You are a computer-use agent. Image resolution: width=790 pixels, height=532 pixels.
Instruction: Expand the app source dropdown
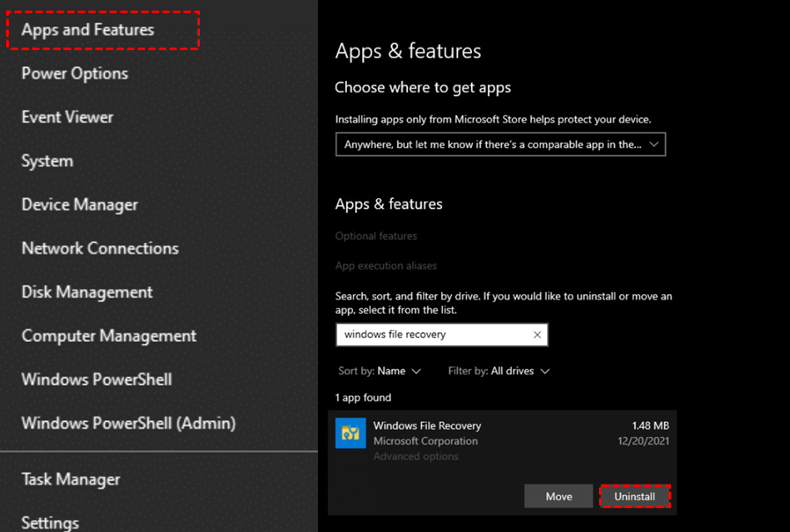coord(500,144)
